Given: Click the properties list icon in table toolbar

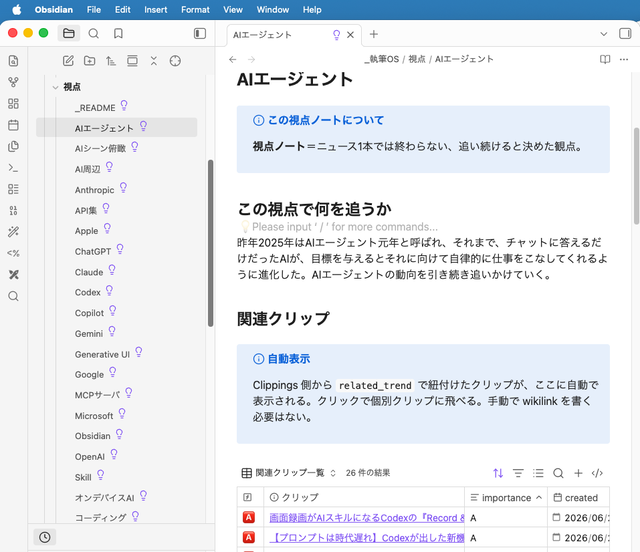Looking at the screenshot, I should click(x=538, y=473).
